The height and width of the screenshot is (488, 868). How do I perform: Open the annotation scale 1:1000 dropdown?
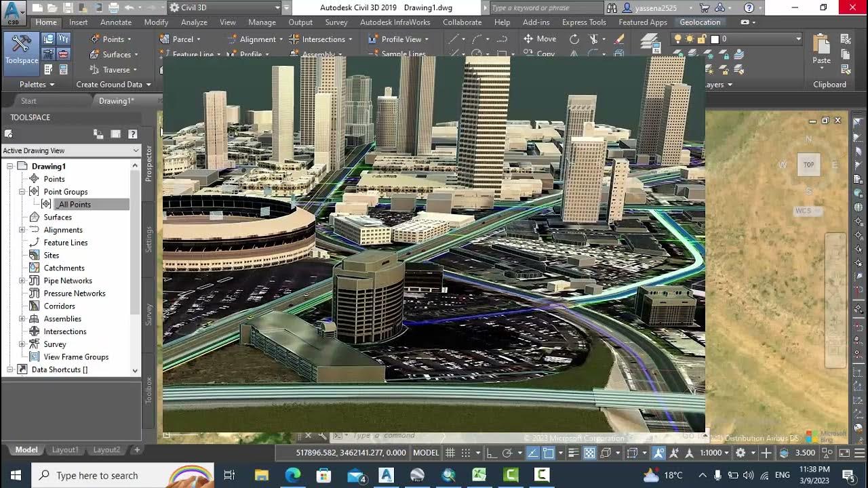(x=715, y=453)
